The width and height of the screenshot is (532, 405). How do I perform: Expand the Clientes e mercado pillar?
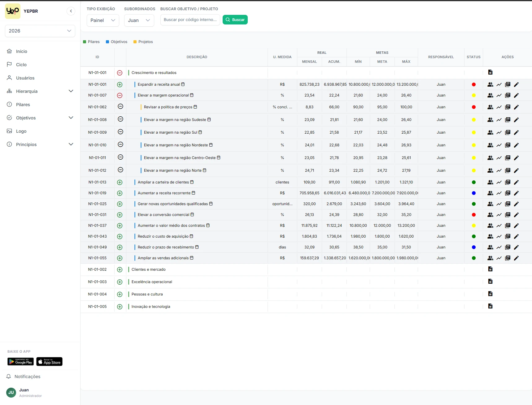point(120,270)
